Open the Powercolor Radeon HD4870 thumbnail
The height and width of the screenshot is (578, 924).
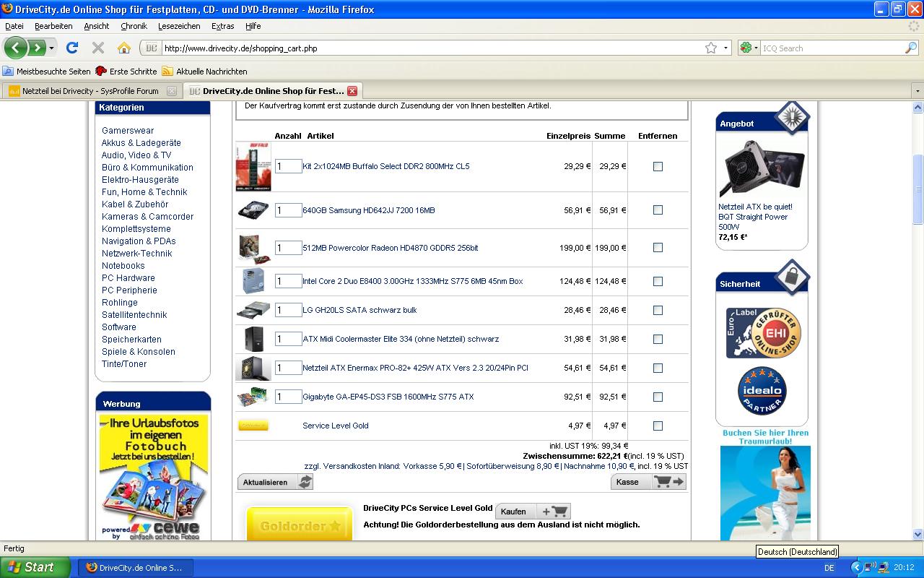point(253,248)
